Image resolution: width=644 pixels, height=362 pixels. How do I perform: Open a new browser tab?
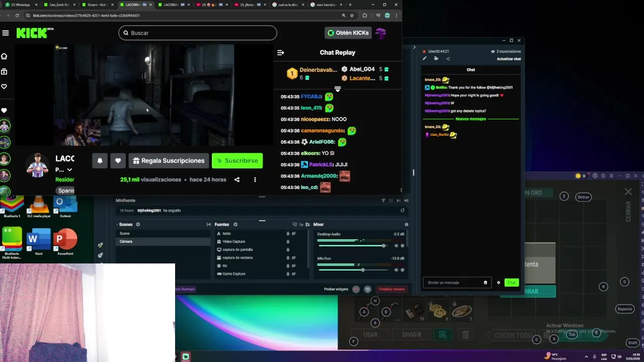click(350, 5)
